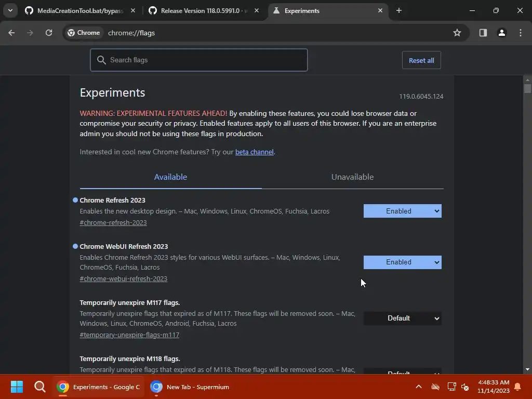Click the network display tray icon
Viewport: 532px width, 399px height.
[x=451, y=387]
